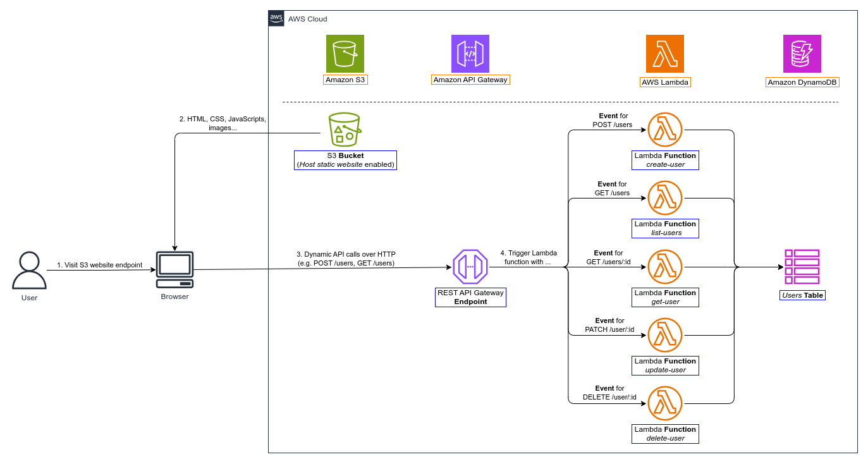868x464 pixels.
Task: Select the AWS Lambda orange square icon
Action: [665, 54]
